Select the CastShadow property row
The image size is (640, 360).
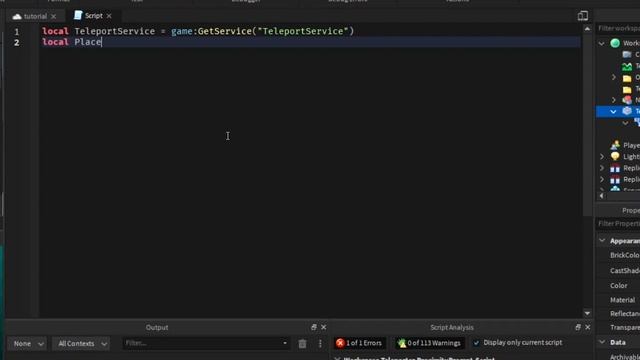[618, 271]
